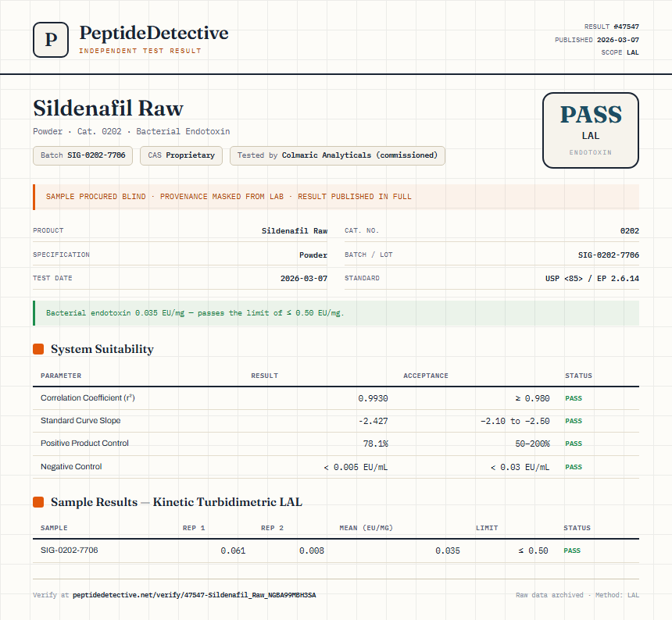Click the PASS LAL result badge
Image resolution: width=672 pixels, height=620 pixels.
pyautogui.click(x=591, y=130)
